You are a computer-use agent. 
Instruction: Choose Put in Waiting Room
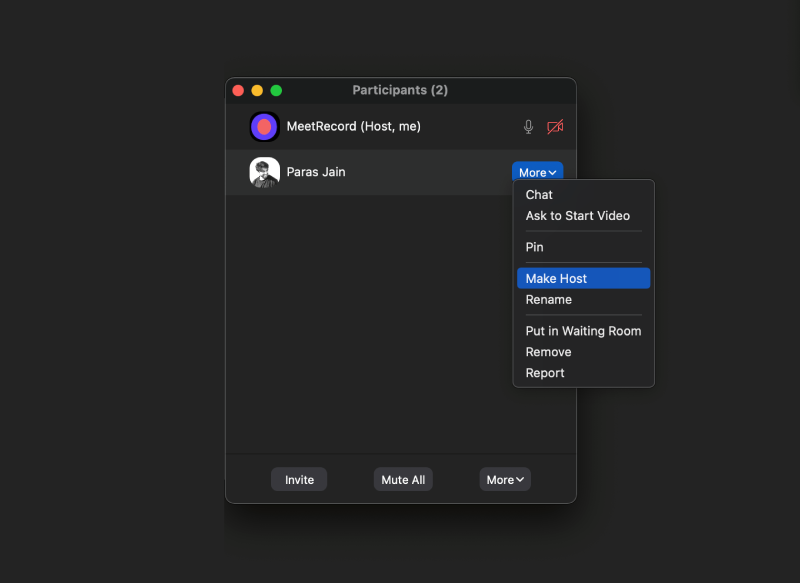[582, 330]
